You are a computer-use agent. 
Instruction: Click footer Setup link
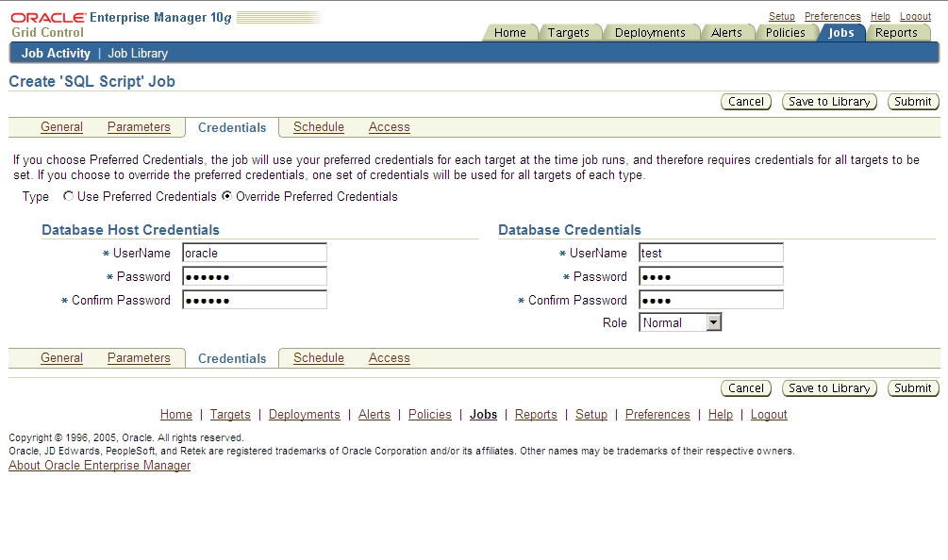[591, 415]
